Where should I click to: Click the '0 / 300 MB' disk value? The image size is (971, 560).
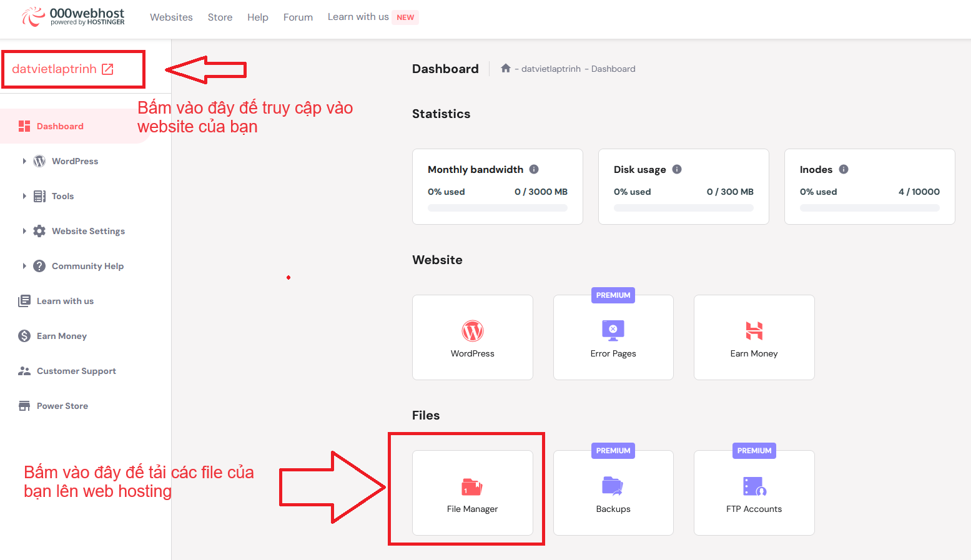(x=730, y=192)
